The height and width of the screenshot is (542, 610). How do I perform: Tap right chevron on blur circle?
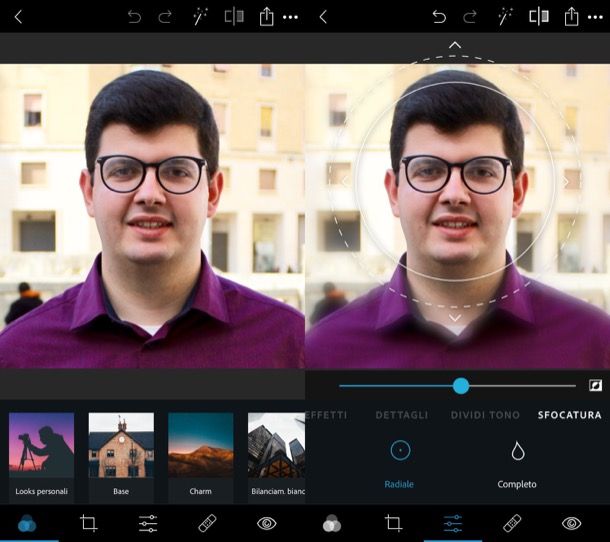point(565,182)
